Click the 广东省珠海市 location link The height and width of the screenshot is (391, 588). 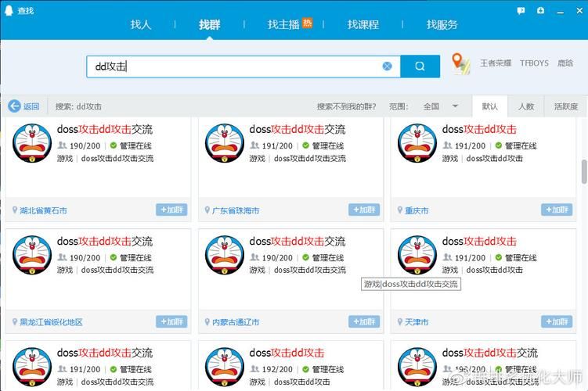tap(236, 210)
